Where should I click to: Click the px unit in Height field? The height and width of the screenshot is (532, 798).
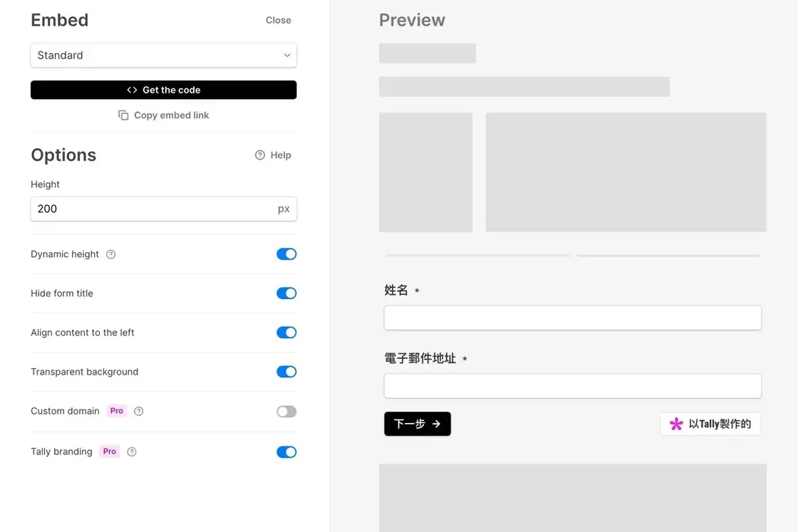[x=284, y=209]
